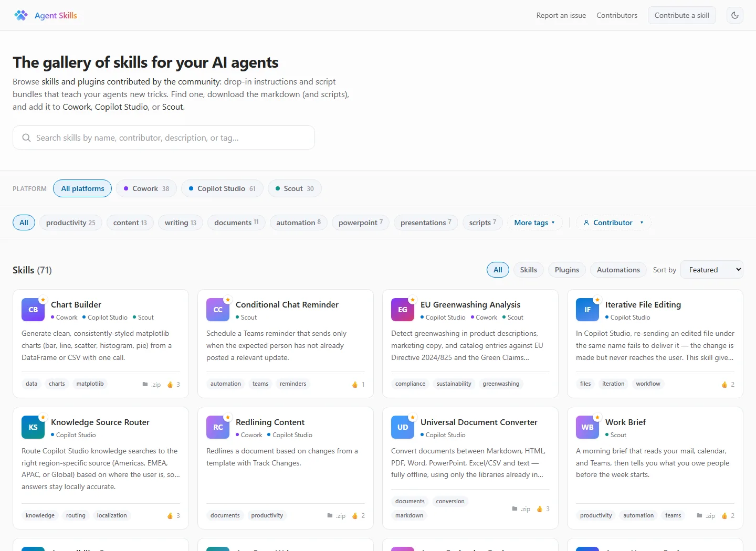Open the Redlining Content RC avatar
This screenshot has height=551, width=756.
218,427
